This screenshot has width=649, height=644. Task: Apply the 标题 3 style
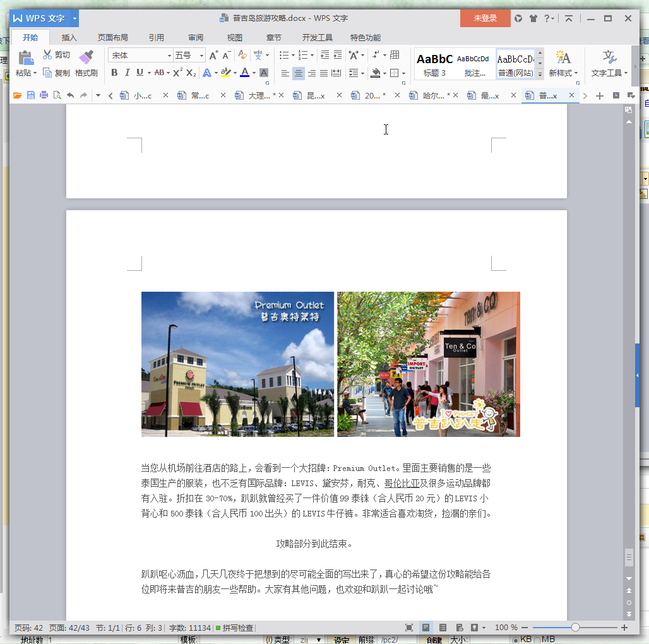(434, 64)
